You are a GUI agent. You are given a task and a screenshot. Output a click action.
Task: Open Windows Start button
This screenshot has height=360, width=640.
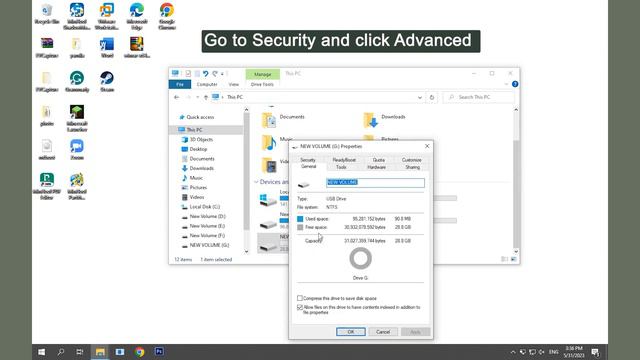click(x=42, y=352)
